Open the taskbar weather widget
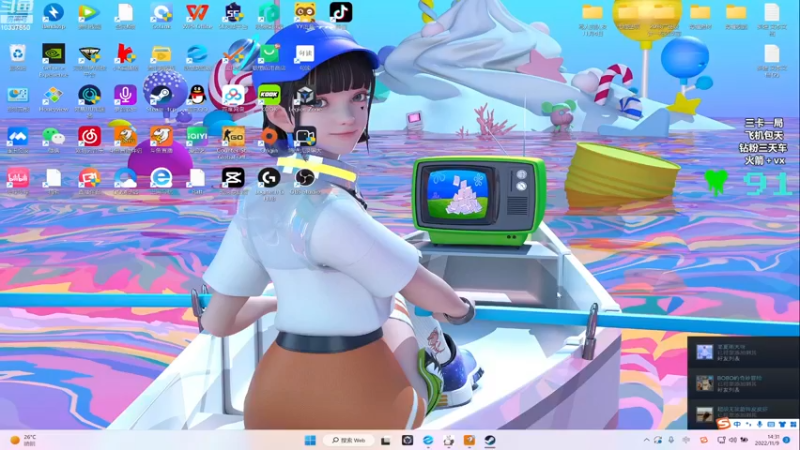Viewport: 800px width, 450px height. click(23, 440)
